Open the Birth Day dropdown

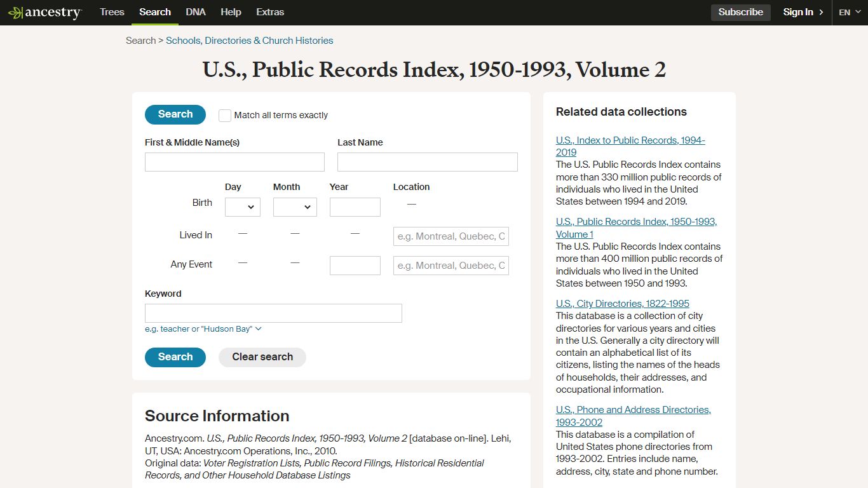pos(243,207)
